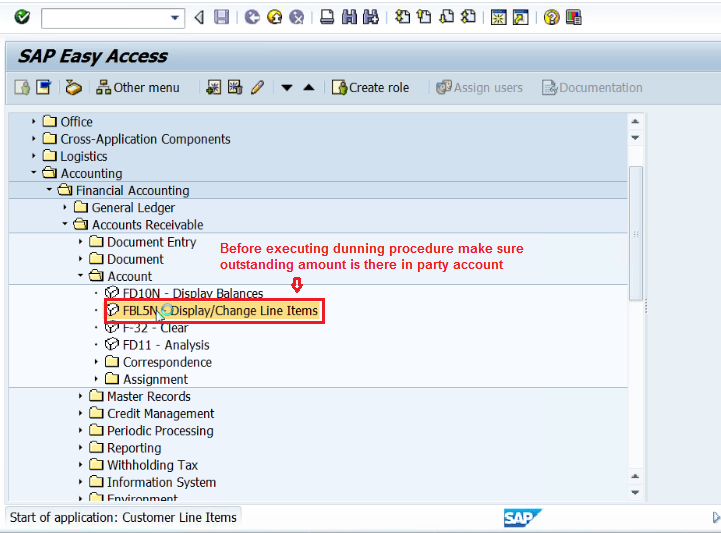Expand the Office folder node
Image resolution: width=721 pixels, height=533 pixels.
click(x=34, y=121)
